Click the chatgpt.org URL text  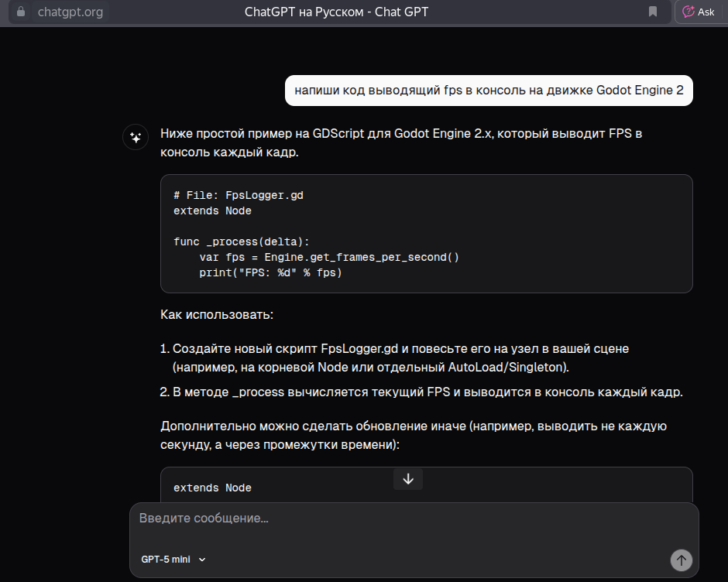click(70, 12)
